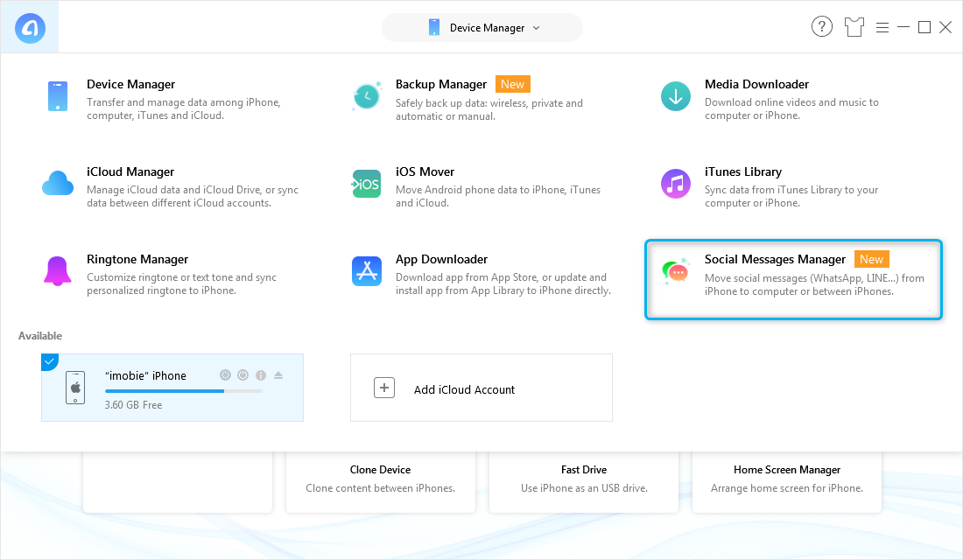Open the Home Screen Manager card

[x=787, y=481]
